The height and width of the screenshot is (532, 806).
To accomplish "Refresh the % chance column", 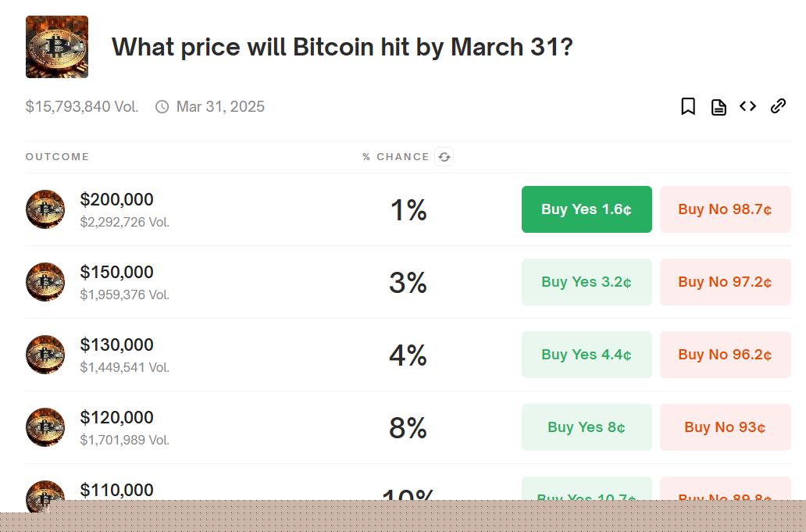I will 444,157.
